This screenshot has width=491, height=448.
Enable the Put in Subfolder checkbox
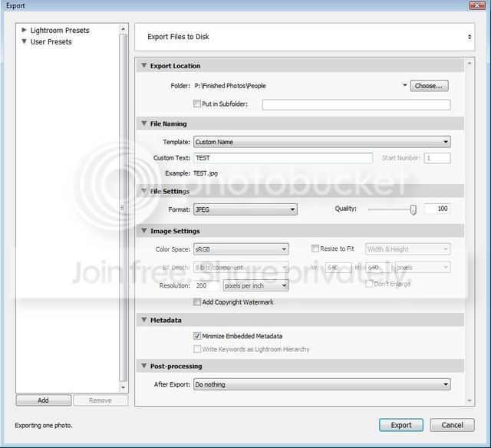point(197,104)
